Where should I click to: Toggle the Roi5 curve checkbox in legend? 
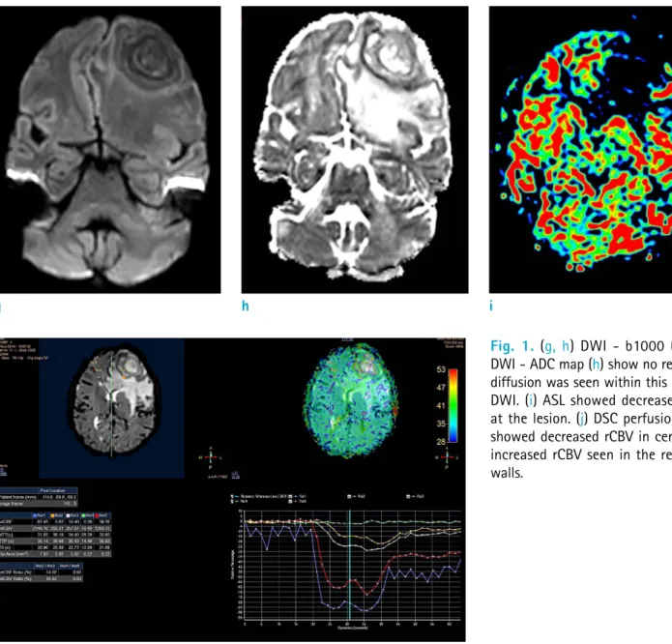(291, 501)
